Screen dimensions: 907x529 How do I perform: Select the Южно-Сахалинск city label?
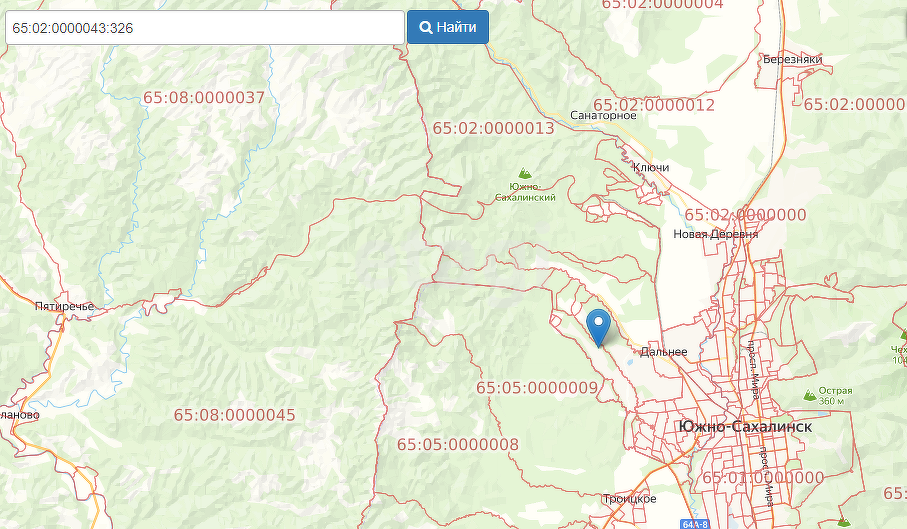744,427
